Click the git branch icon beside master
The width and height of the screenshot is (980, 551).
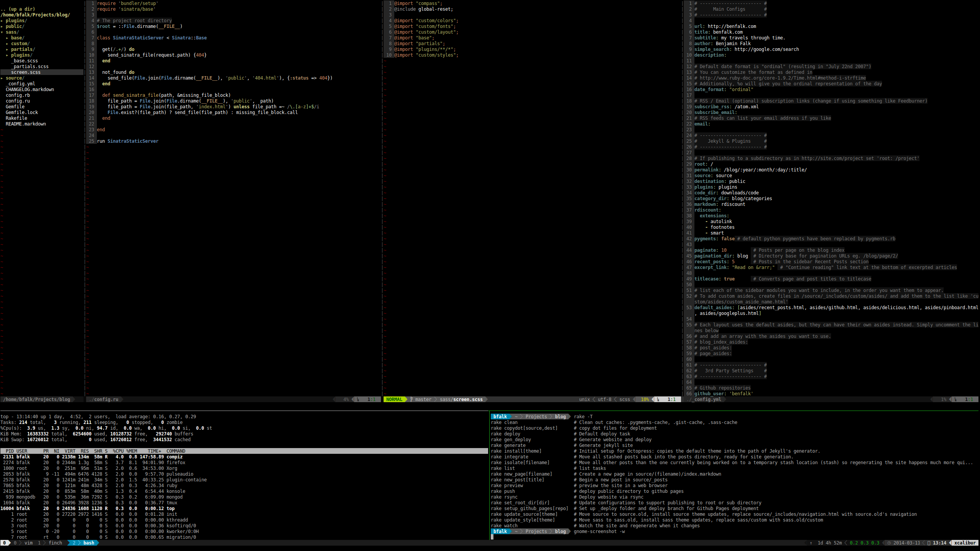(x=412, y=399)
